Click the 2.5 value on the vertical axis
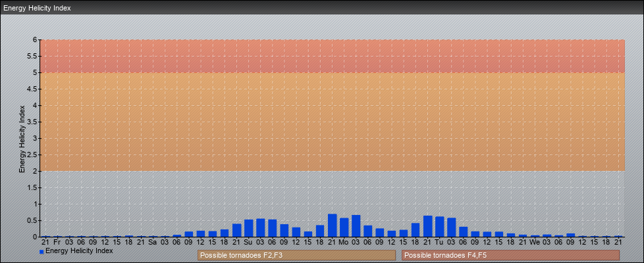 33,155
